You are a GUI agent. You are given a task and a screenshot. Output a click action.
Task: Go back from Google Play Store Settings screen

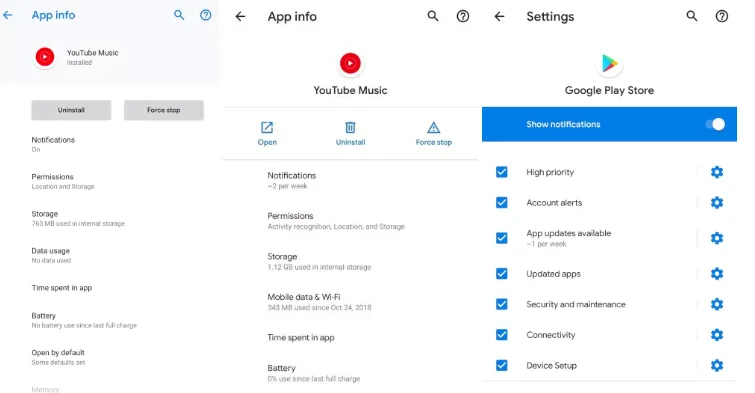coord(499,16)
